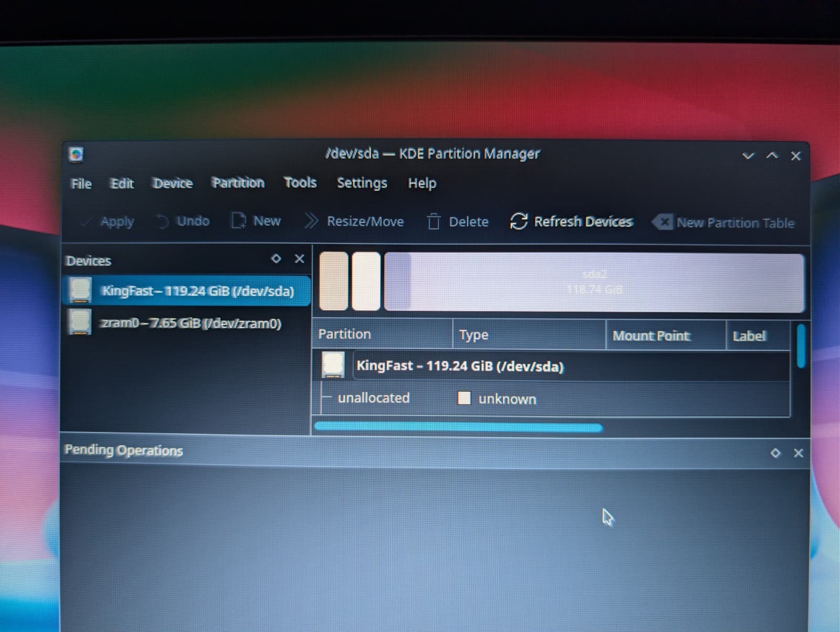The width and height of the screenshot is (840, 632).
Task: Click the Apply toolbar button
Action: coord(108,222)
